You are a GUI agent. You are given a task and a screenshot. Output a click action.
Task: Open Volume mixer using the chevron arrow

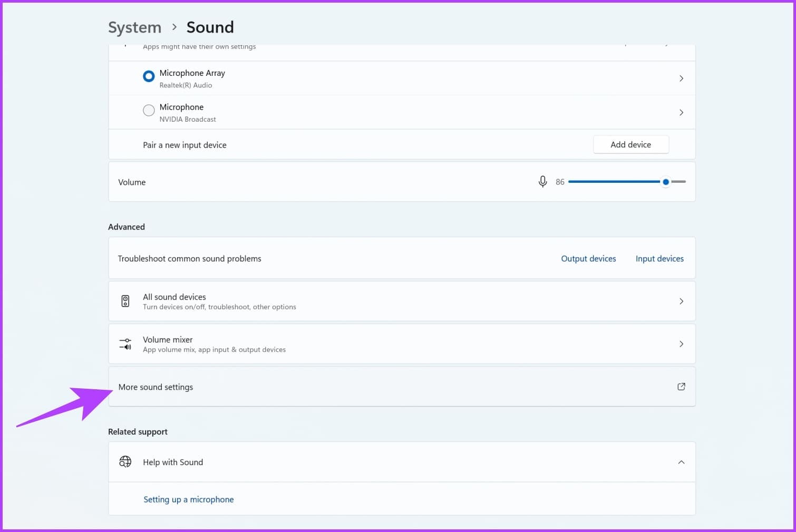pos(681,344)
